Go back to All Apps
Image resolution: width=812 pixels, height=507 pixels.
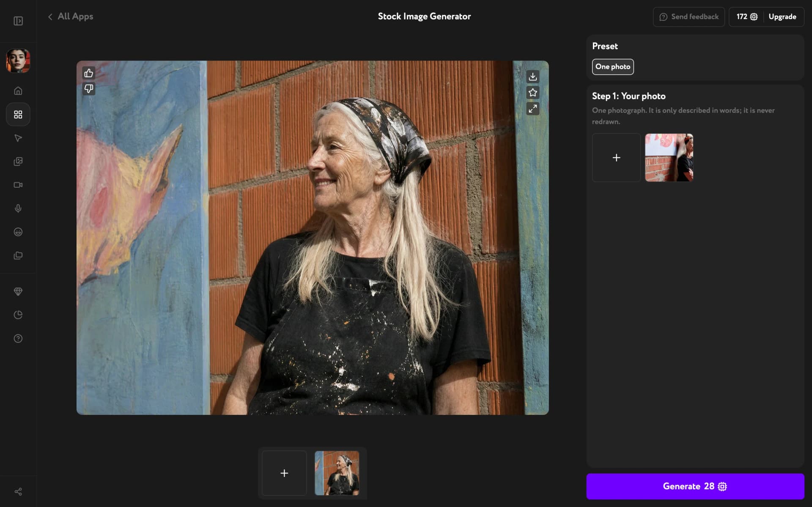coord(70,16)
